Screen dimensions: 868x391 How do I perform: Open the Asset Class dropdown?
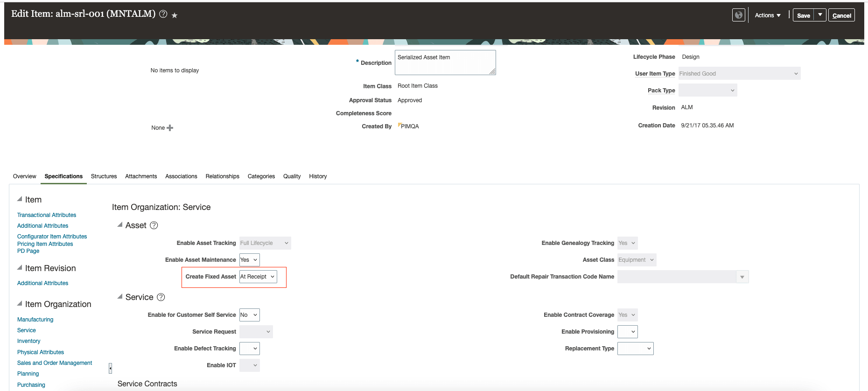637,260
